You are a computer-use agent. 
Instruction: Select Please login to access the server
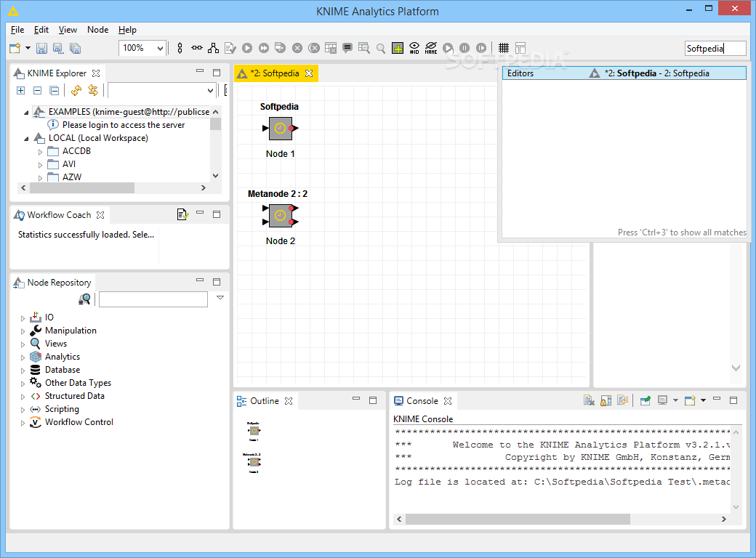(124, 125)
